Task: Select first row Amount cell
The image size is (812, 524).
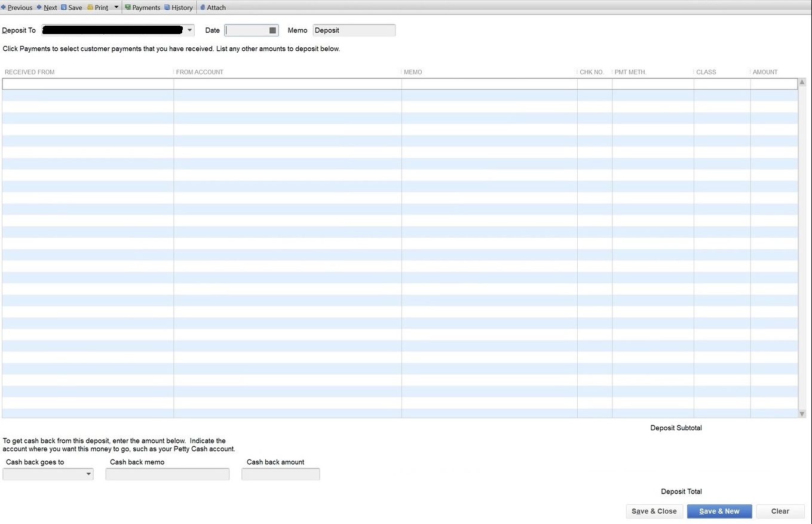Action: tap(774, 84)
